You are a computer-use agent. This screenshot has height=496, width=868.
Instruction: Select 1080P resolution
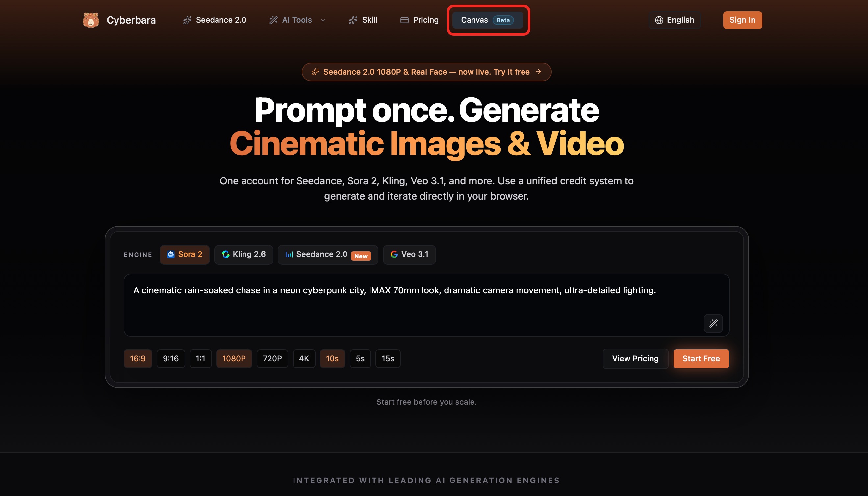tap(234, 359)
